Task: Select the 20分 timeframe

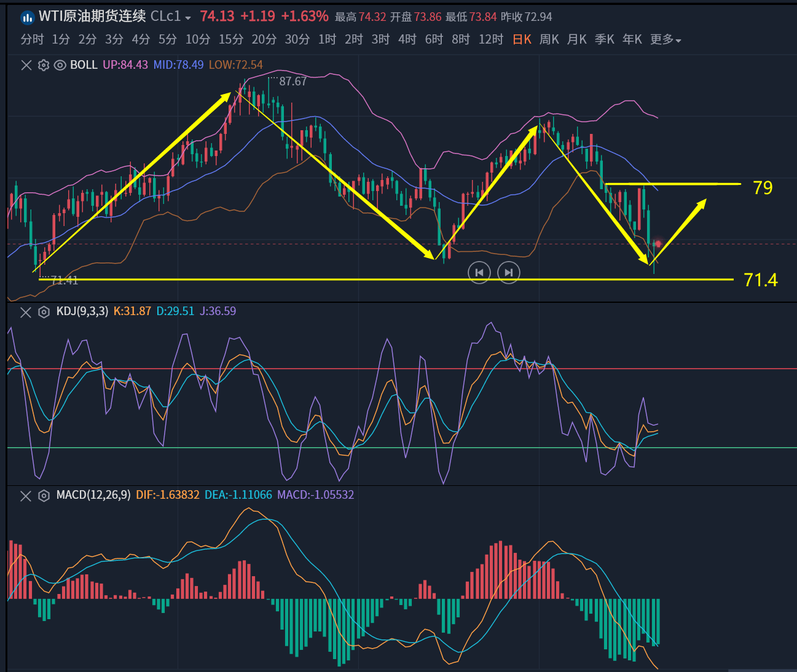Action: point(264,39)
